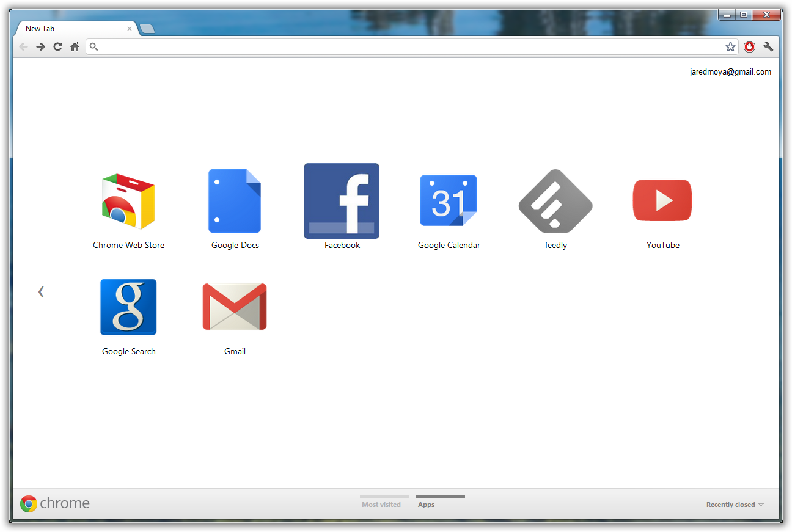792x532 pixels.
Task: Click the Facebook label text
Action: coord(342,246)
